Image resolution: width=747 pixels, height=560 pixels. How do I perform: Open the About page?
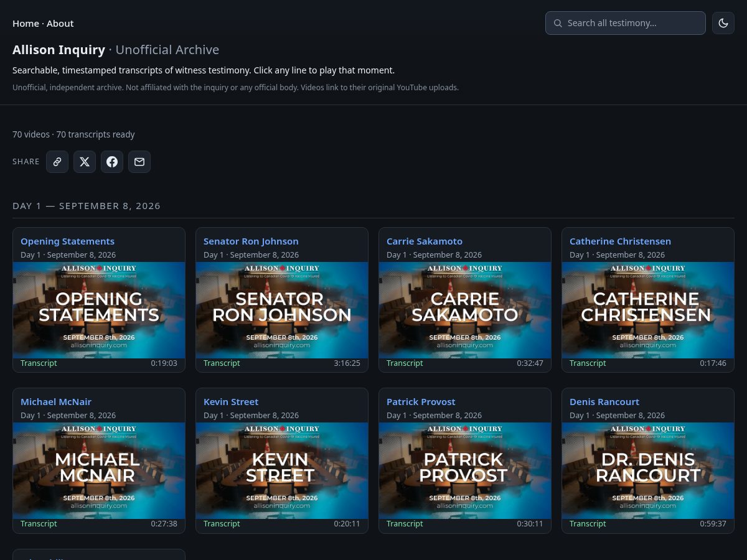pos(60,24)
